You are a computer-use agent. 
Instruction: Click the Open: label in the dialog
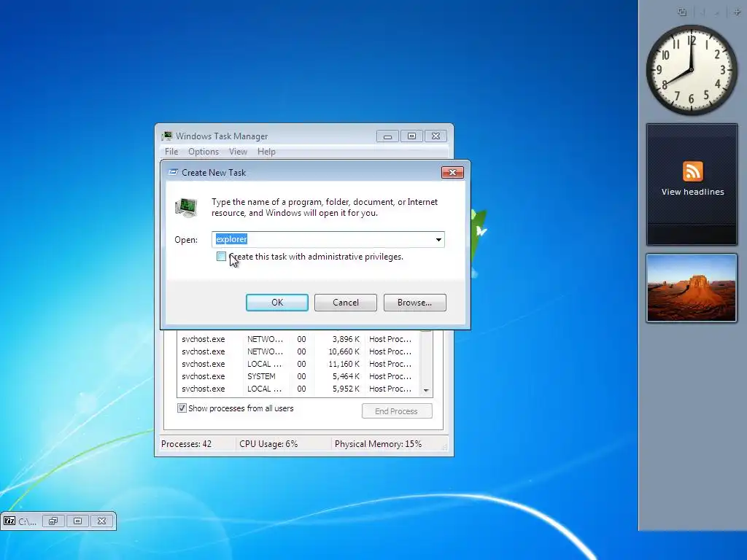pyautogui.click(x=186, y=239)
